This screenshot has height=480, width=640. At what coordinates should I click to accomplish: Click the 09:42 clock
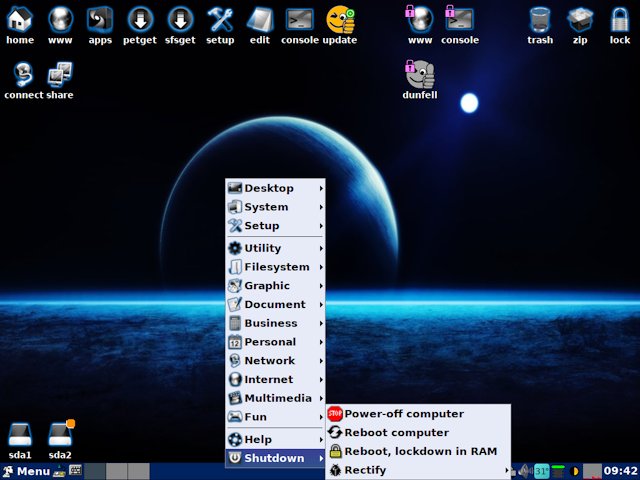(x=620, y=471)
